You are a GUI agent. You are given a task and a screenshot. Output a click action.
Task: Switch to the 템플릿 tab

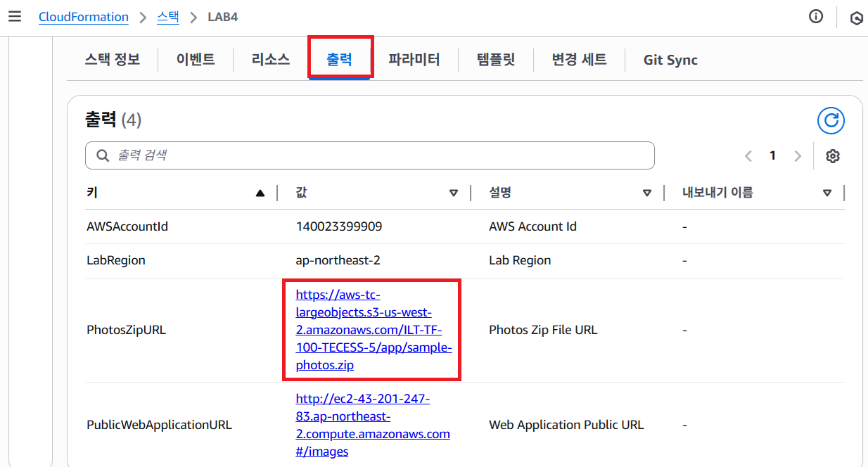496,60
